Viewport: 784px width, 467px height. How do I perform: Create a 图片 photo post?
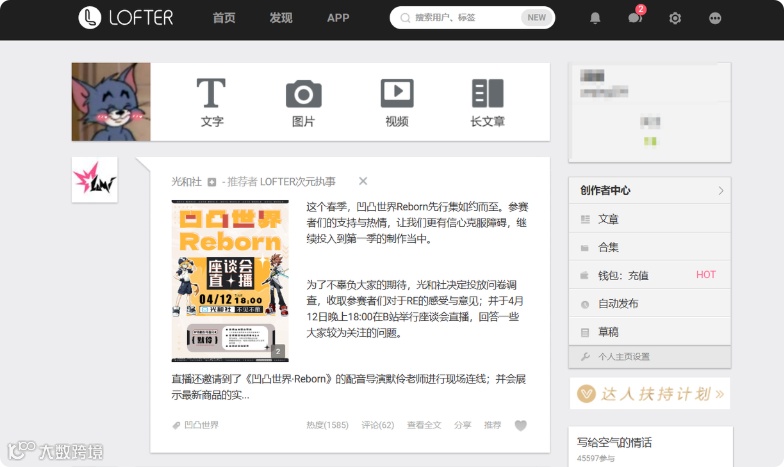coord(304,102)
